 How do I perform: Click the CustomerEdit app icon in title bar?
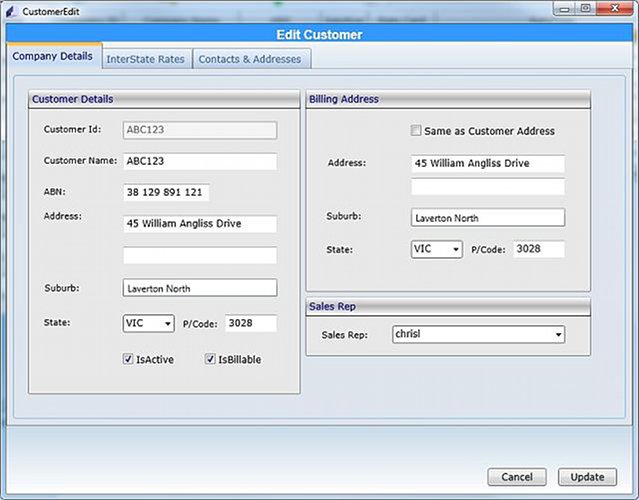tap(11, 11)
